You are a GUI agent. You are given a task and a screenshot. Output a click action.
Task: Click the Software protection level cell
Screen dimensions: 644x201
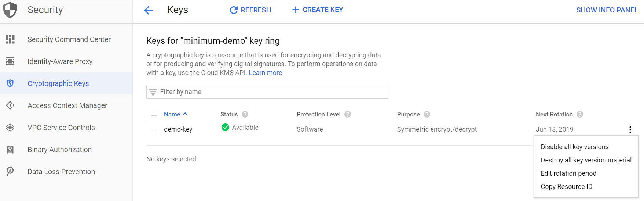click(x=310, y=129)
